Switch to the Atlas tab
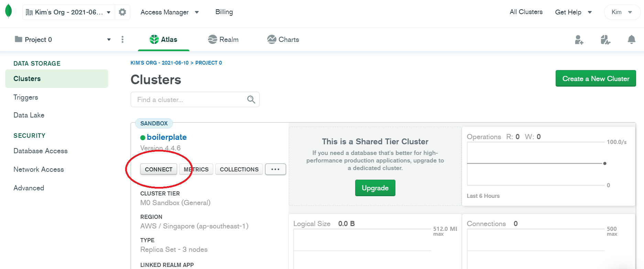Viewport: 644px width, 269px height. coord(163,40)
